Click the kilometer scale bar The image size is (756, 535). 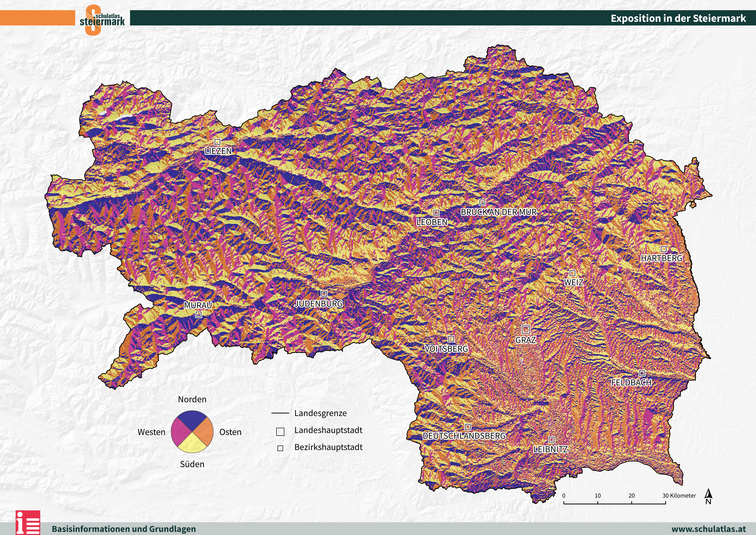click(x=614, y=503)
